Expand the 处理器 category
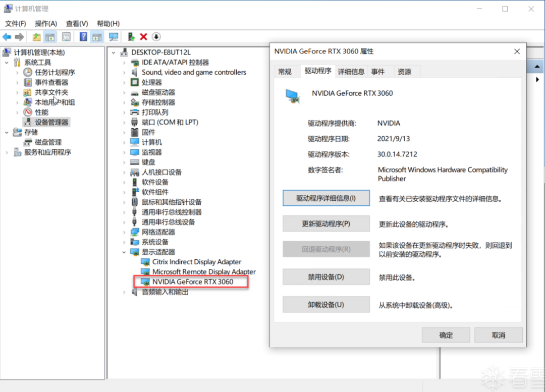Image resolution: width=545 pixels, height=392 pixels. pyautogui.click(x=124, y=83)
